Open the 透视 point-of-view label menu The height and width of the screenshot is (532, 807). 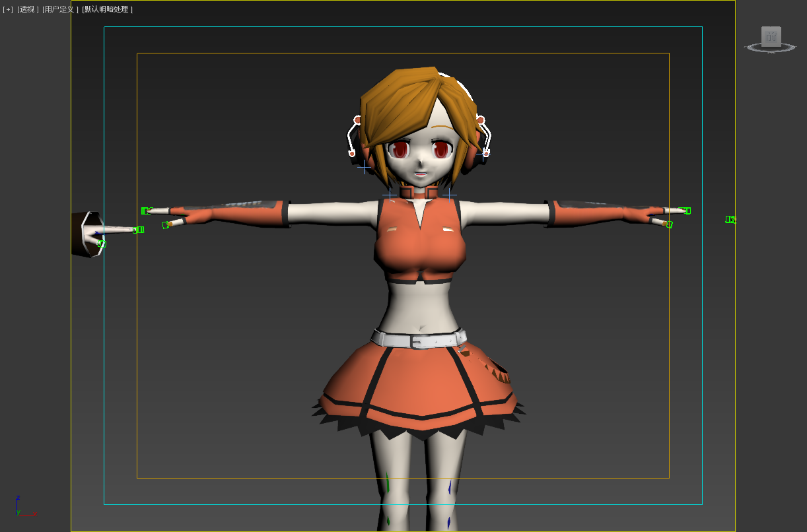tap(28, 10)
